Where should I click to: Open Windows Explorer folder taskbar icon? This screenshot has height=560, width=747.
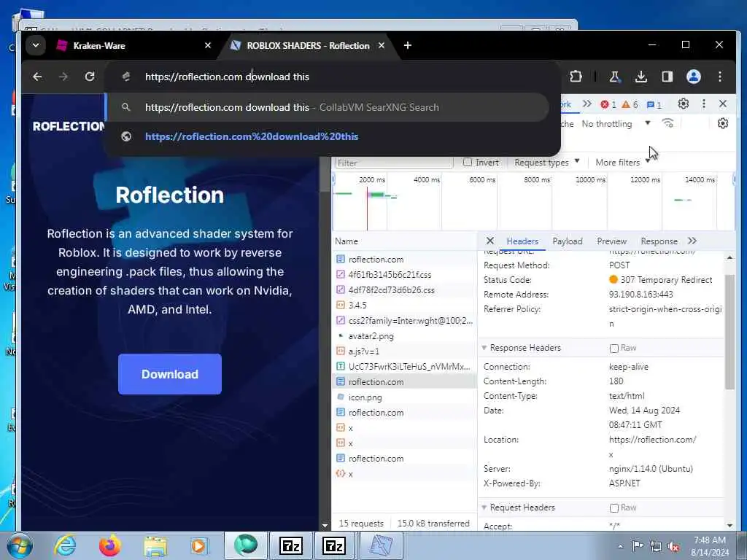point(155,546)
